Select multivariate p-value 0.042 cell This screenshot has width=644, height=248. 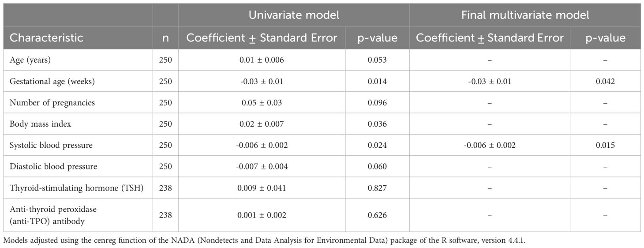click(x=605, y=81)
